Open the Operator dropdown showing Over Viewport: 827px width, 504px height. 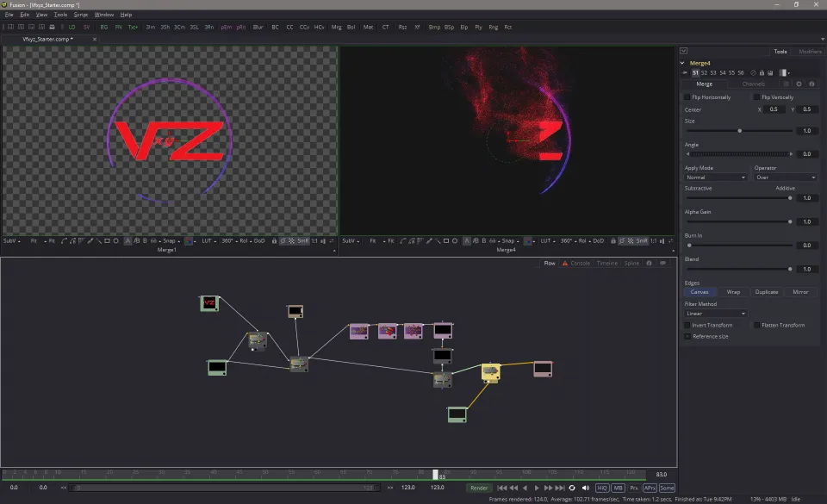tap(786, 177)
